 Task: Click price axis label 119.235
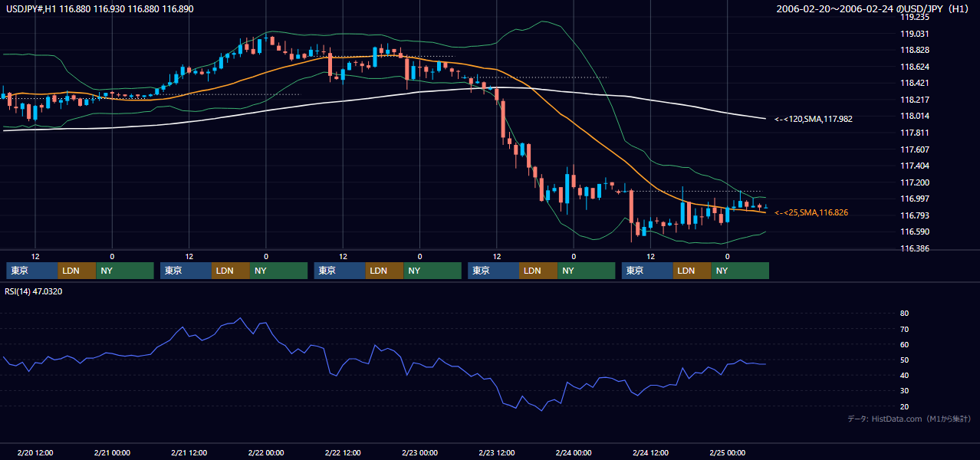[x=915, y=17]
